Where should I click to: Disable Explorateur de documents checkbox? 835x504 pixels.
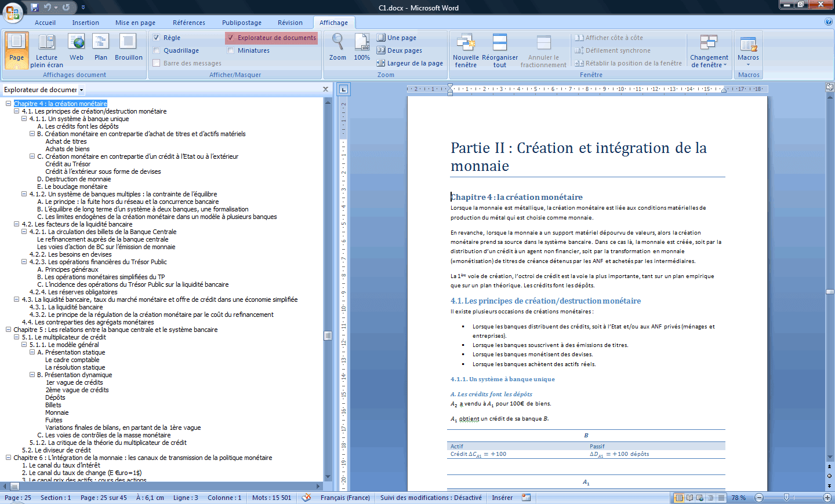(x=231, y=38)
